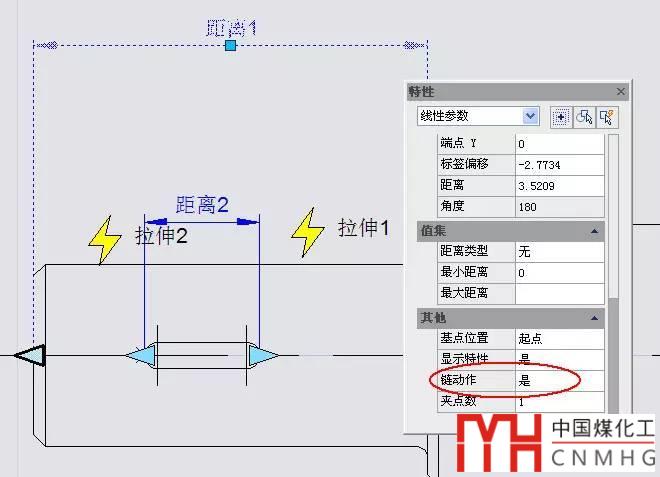Edit the 标签偏移 value -2.7734

pyautogui.click(x=560, y=165)
